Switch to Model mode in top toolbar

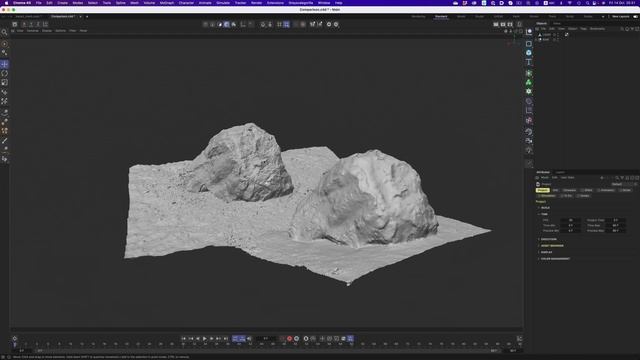(227, 24)
